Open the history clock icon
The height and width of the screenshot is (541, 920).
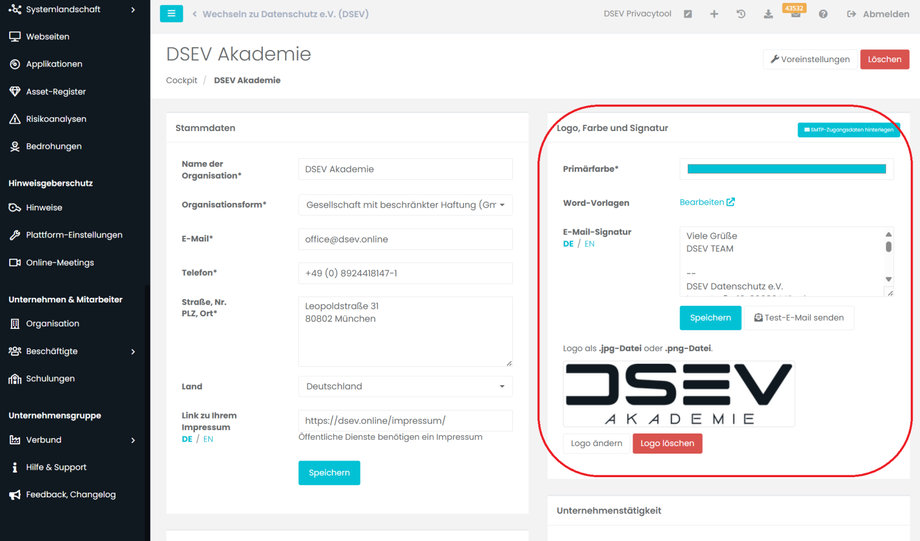click(x=741, y=14)
